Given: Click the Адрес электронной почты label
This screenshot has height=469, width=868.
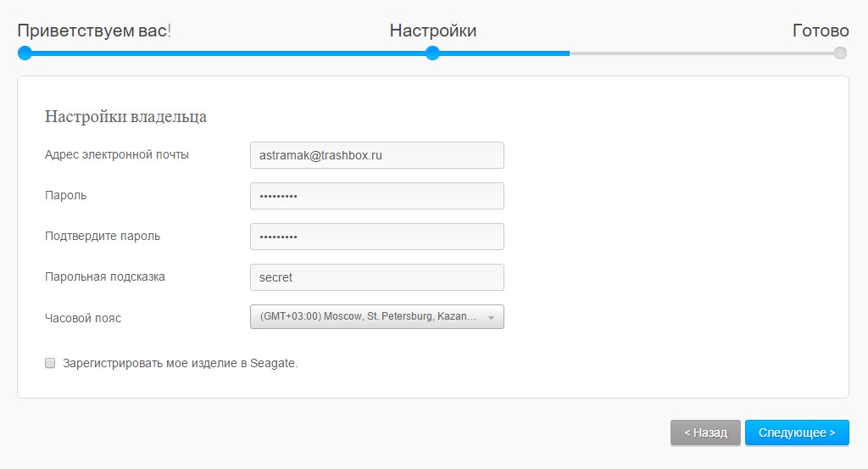Looking at the screenshot, I should pos(117,154).
